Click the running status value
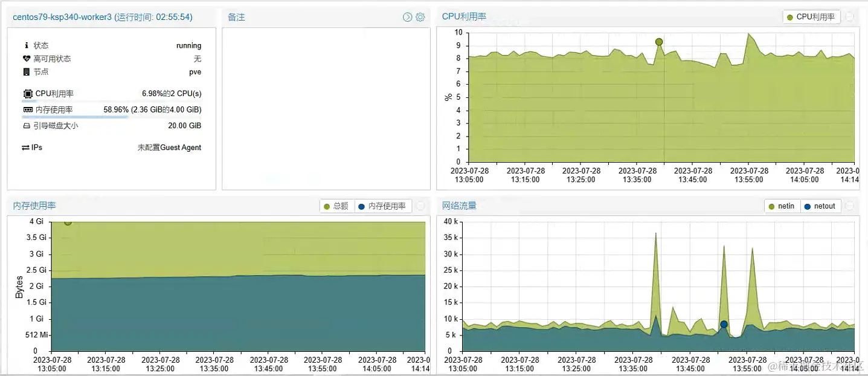868x376 pixels. pos(188,46)
